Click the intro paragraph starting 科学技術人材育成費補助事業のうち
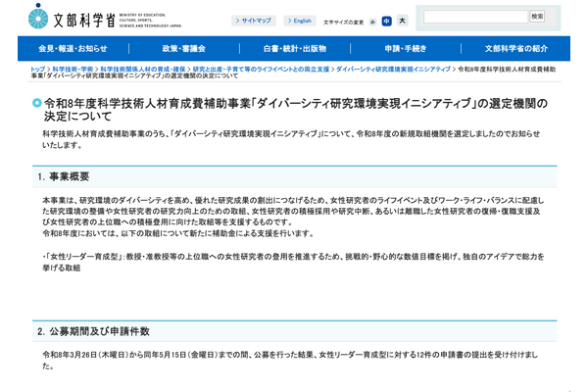 [291, 139]
